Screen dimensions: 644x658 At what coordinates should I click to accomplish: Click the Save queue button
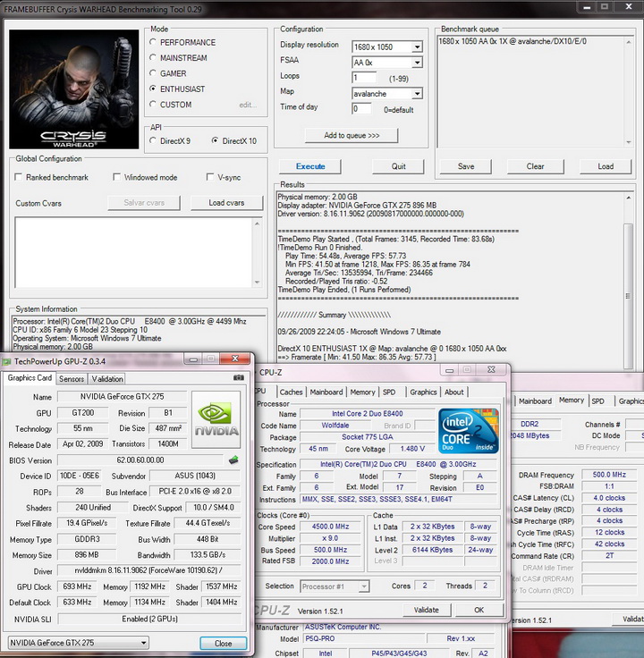[x=466, y=166]
